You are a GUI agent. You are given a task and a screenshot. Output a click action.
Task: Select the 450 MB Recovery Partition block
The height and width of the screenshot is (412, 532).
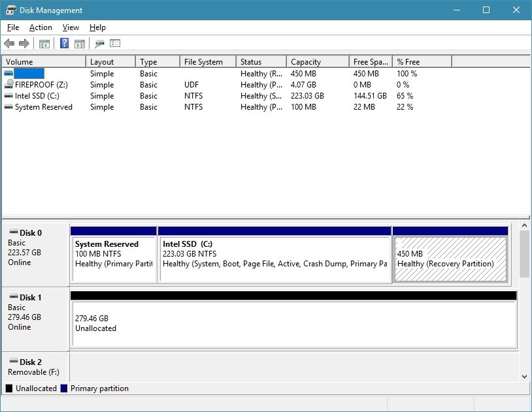pos(450,255)
